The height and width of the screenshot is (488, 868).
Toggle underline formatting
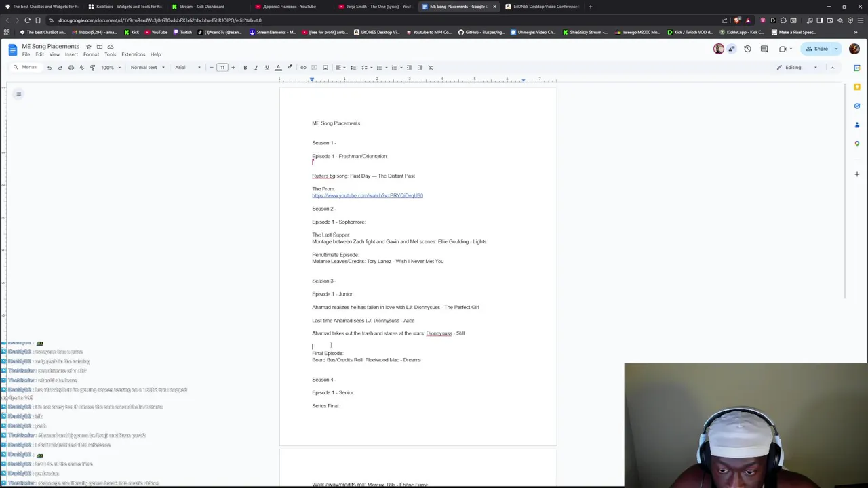pyautogui.click(x=267, y=68)
